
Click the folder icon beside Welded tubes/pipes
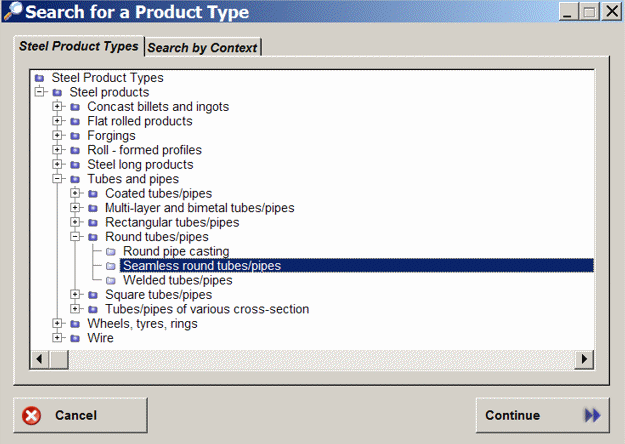click(x=111, y=280)
